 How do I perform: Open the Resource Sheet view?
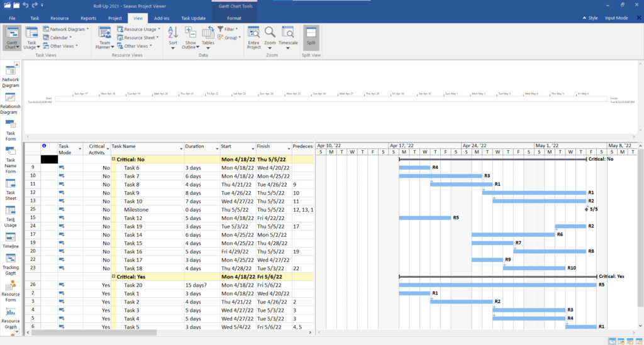point(138,38)
